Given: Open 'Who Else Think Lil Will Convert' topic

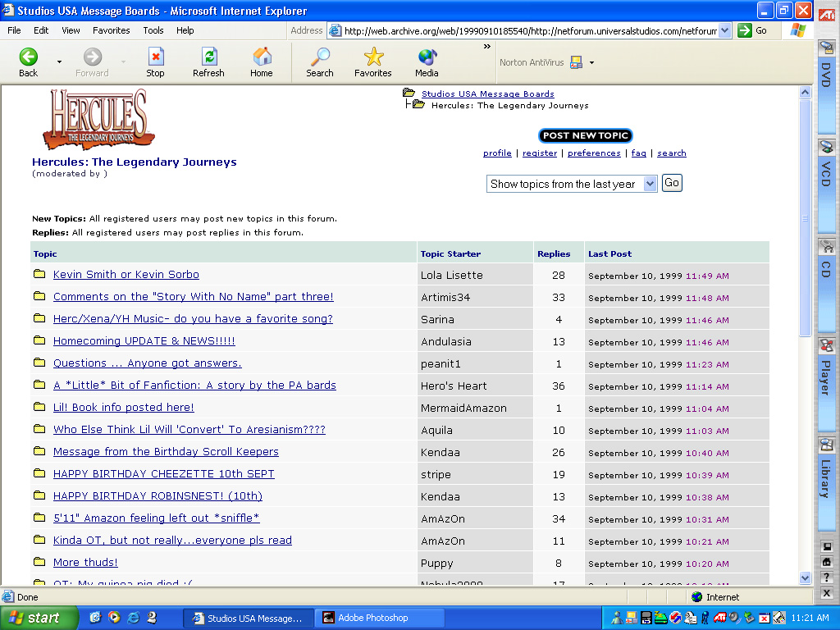Looking at the screenshot, I should (x=189, y=429).
